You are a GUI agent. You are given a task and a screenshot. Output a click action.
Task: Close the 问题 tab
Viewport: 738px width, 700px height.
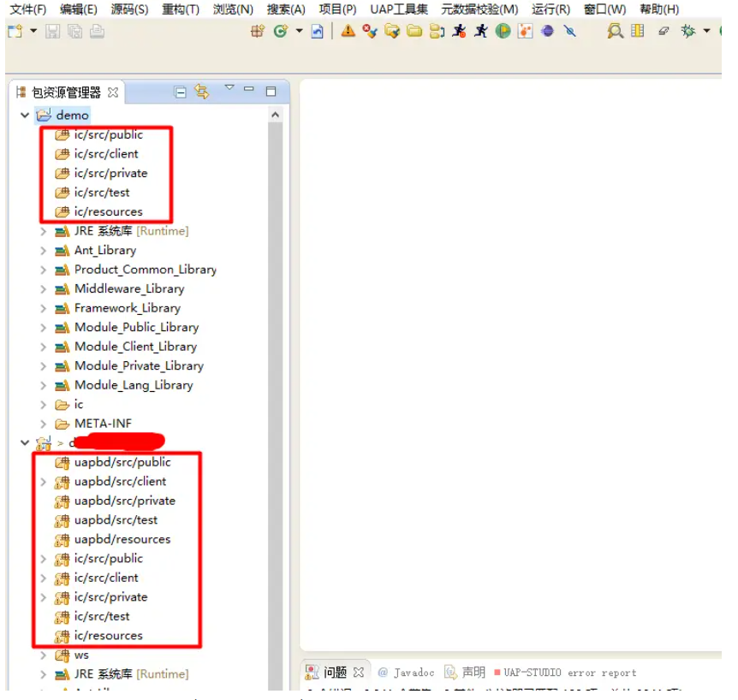point(359,673)
